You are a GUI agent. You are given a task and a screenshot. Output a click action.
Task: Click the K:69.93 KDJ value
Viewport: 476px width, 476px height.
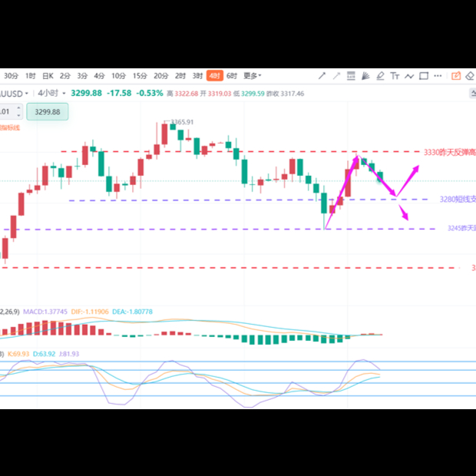[18, 354]
